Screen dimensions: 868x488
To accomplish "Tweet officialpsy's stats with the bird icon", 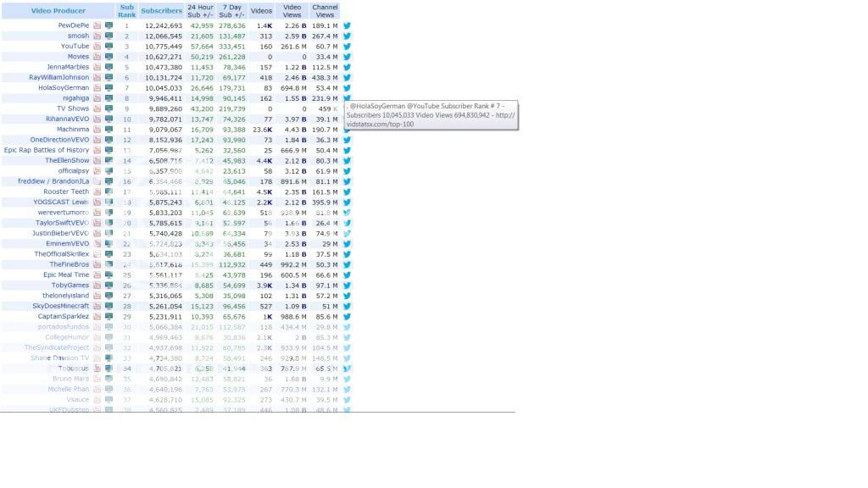I will (347, 171).
